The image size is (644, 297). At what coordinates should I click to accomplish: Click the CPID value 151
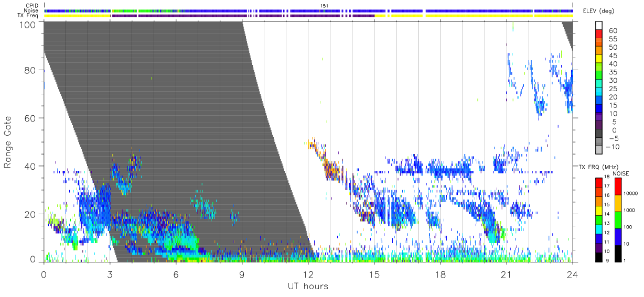tap(325, 6)
